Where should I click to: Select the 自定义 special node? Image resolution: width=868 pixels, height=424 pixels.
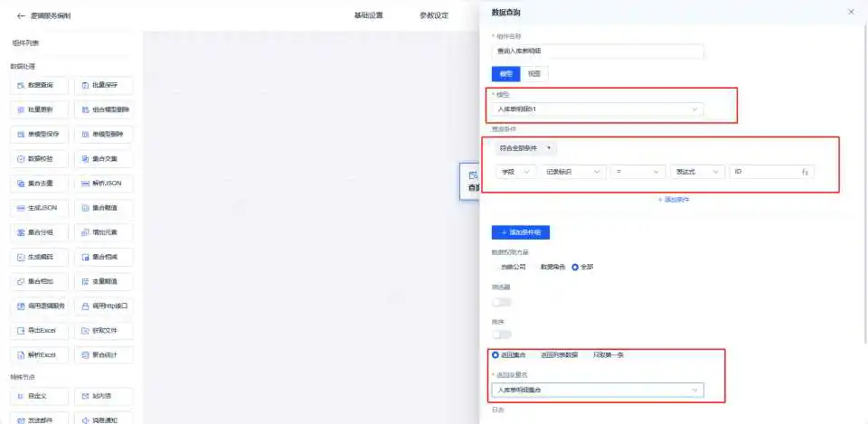pyautogui.click(x=39, y=396)
